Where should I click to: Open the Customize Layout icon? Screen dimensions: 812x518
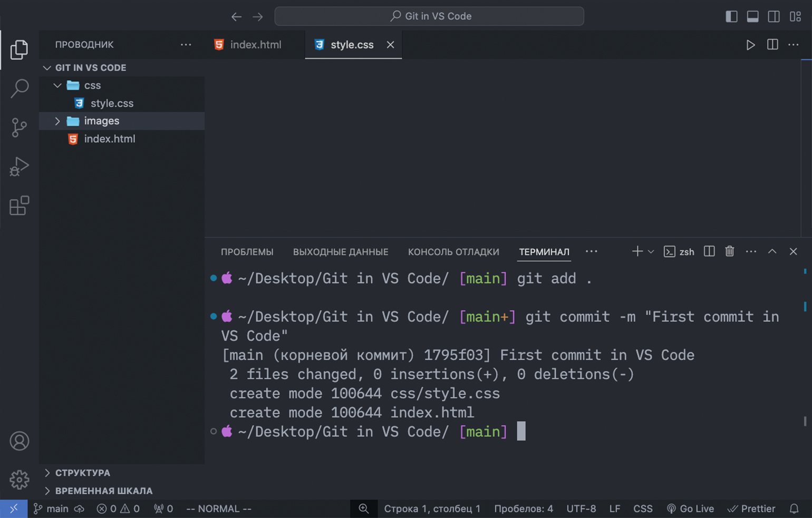pyautogui.click(x=795, y=16)
